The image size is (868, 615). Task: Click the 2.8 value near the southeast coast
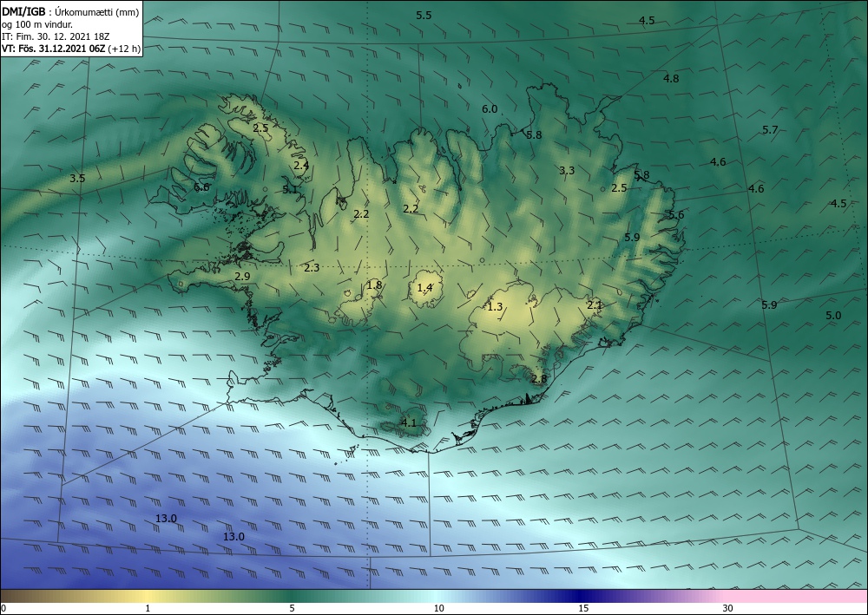pos(539,379)
